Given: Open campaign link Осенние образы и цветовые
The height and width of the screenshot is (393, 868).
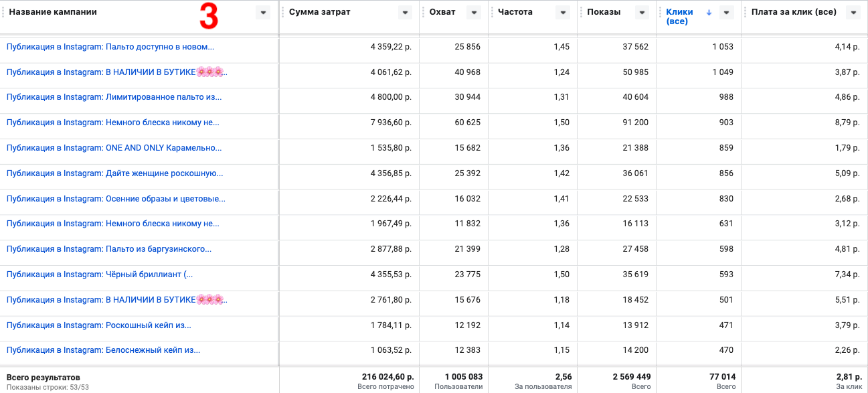Looking at the screenshot, I should point(116,199).
